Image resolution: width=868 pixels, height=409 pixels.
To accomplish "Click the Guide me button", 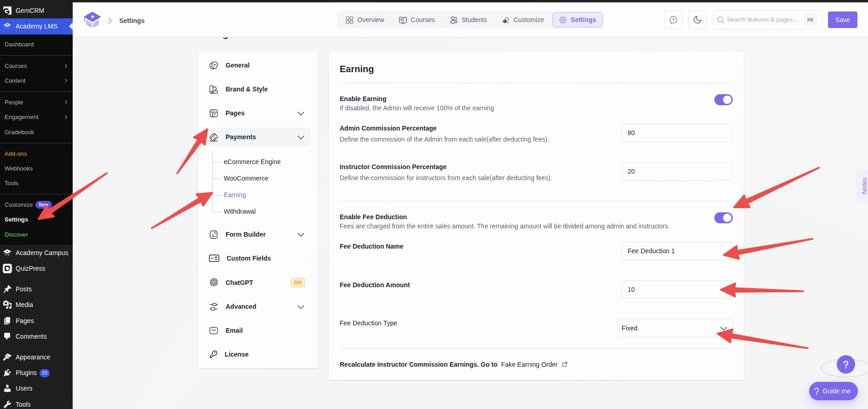I will tap(833, 391).
